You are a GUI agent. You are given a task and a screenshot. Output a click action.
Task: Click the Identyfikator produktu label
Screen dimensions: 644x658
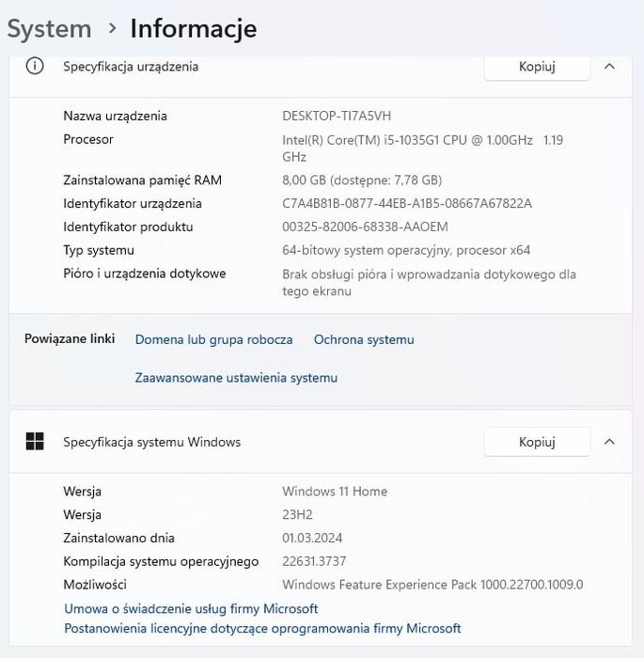coord(128,227)
